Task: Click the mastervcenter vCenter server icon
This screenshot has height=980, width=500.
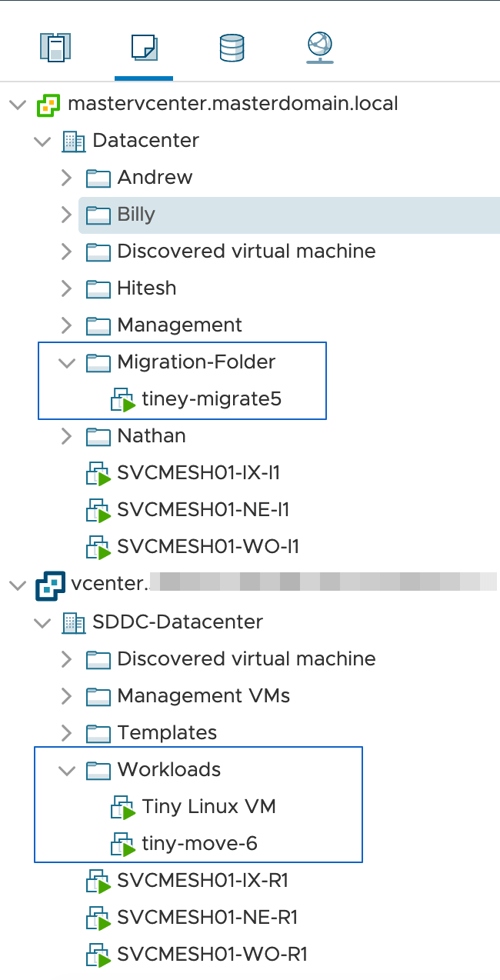Action: 48,104
